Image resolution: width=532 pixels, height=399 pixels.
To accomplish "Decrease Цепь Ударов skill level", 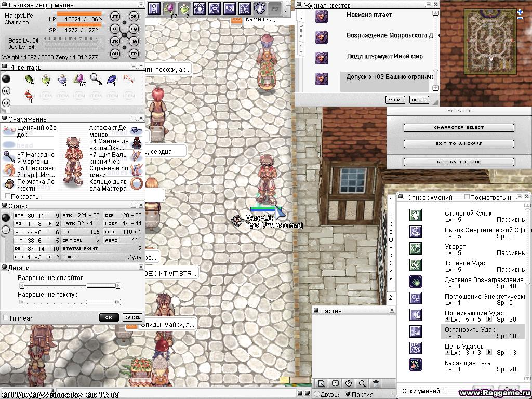I will point(447,352).
